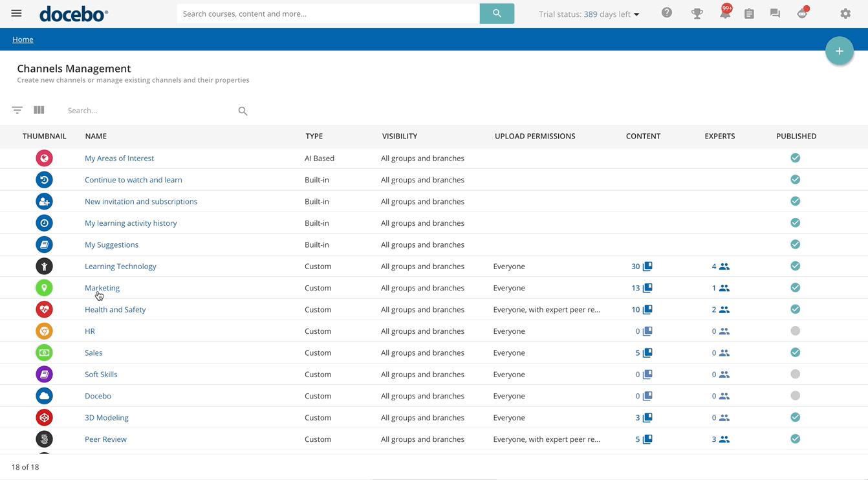Open the column chooser icon

tap(39, 111)
